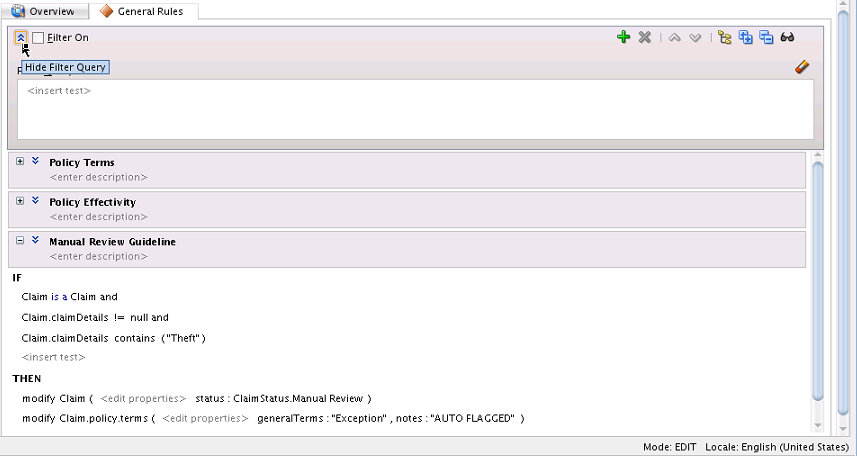Expand the Policy Effectivity rule
857x456 pixels.
pyautogui.click(x=20, y=201)
